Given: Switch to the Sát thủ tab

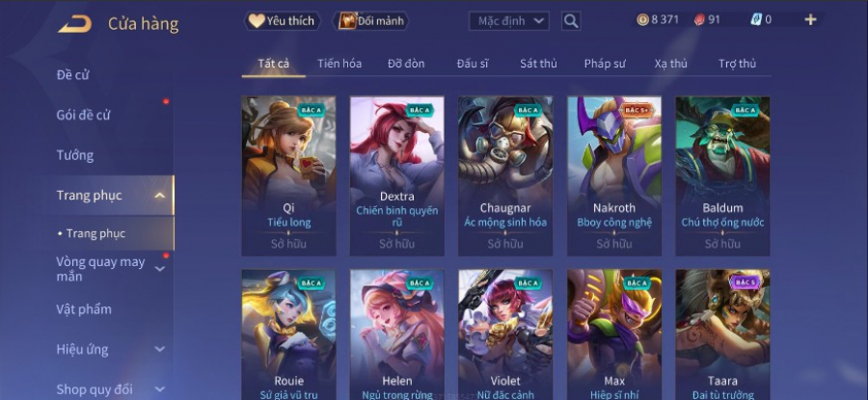Looking at the screenshot, I should tap(538, 64).
